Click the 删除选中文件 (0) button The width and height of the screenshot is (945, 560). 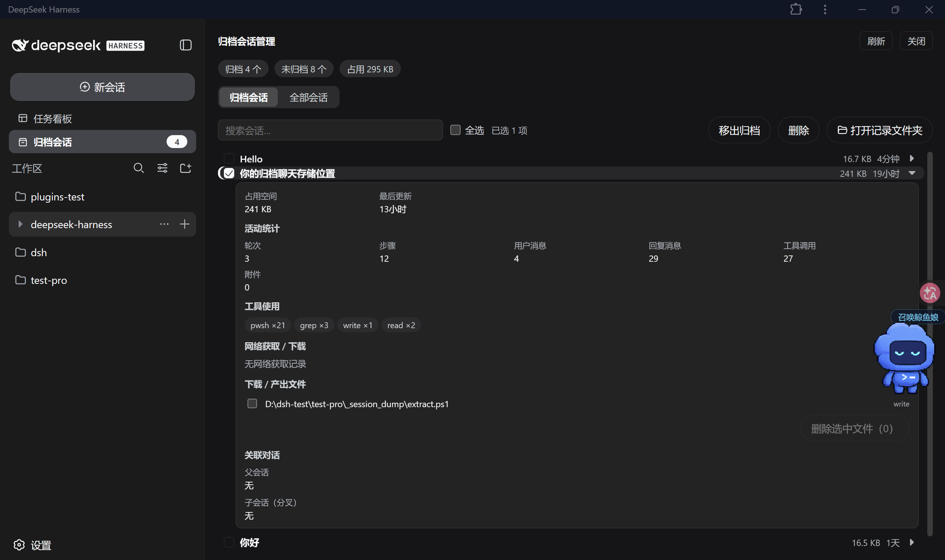(855, 428)
